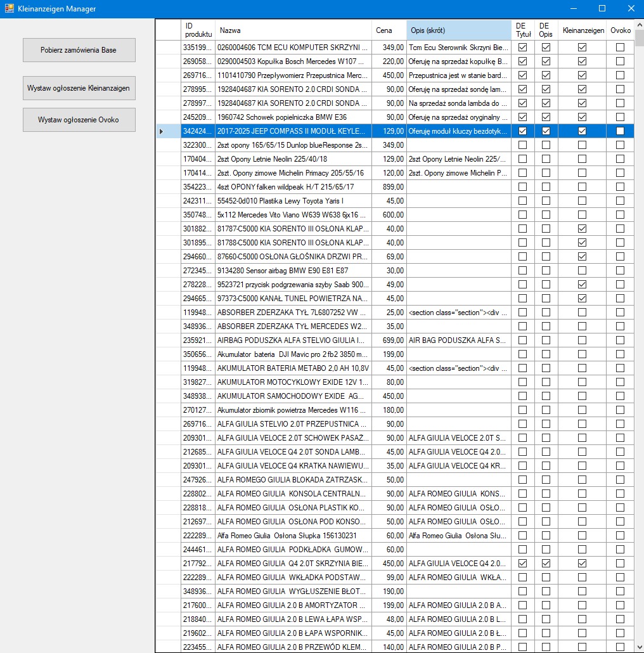The height and width of the screenshot is (653, 644).
Task: Click Wystaw ogłoszenie Kleinanzeigen button
Action: (79, 88)
